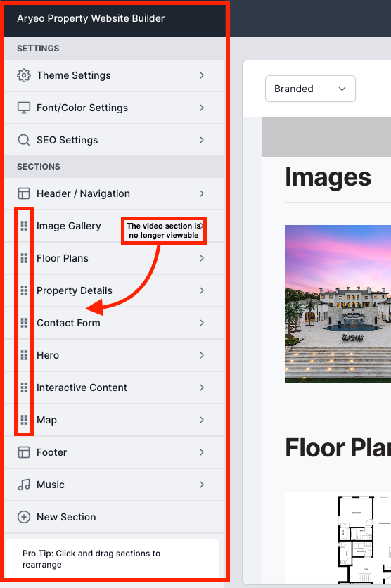Select the SEO Settings entry
The height and width of the screenshot is (588, 391).
point(115,140)
